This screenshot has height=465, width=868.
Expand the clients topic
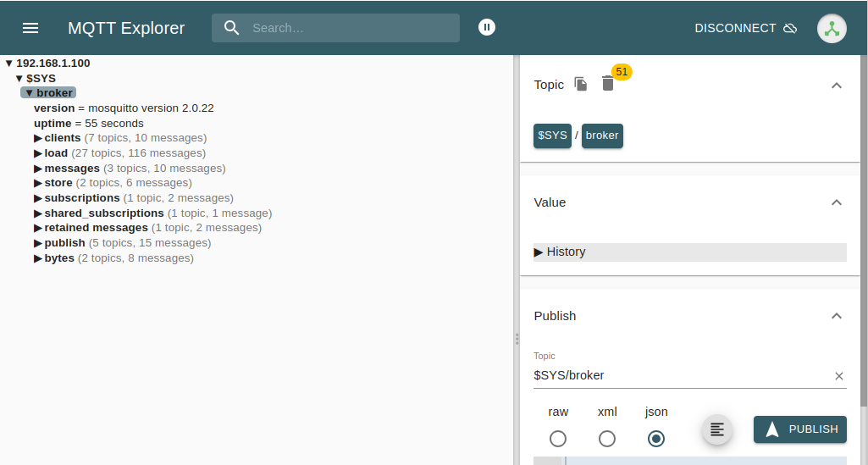[37, 138]
